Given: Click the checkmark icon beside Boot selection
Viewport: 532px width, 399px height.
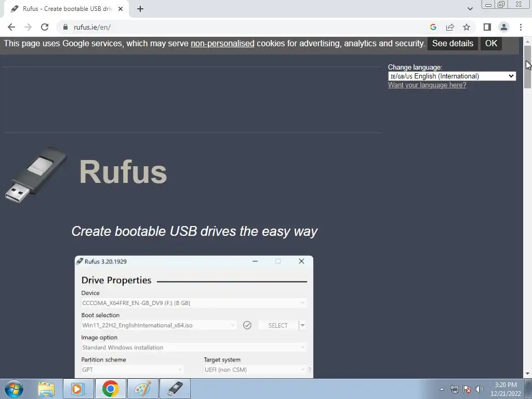Looking at the screenshot, I should [247, 325].
